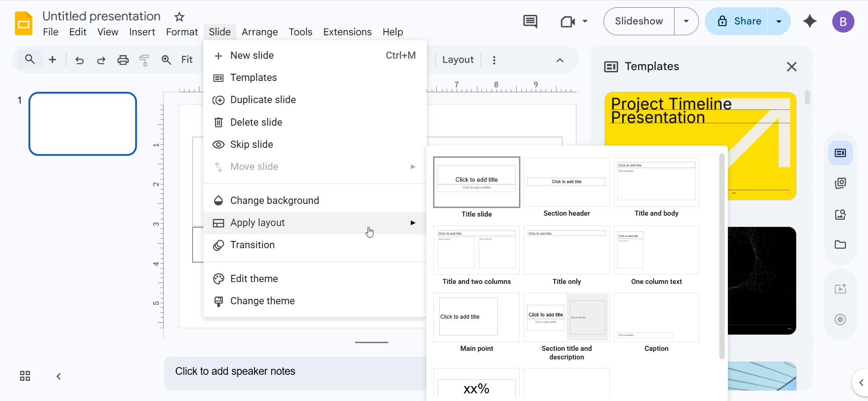
Task: Collapse the filmstrip panel arrow
Action: click(59, 376)
